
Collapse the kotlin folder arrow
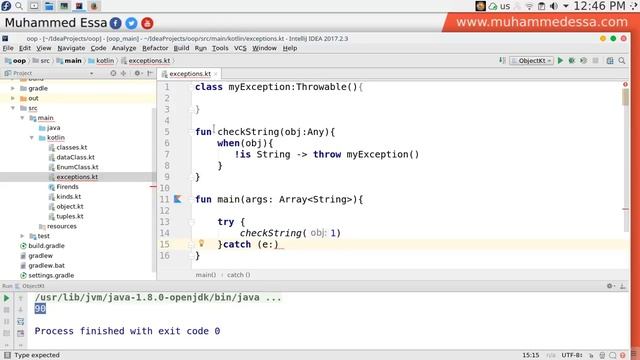click(31, 138)
